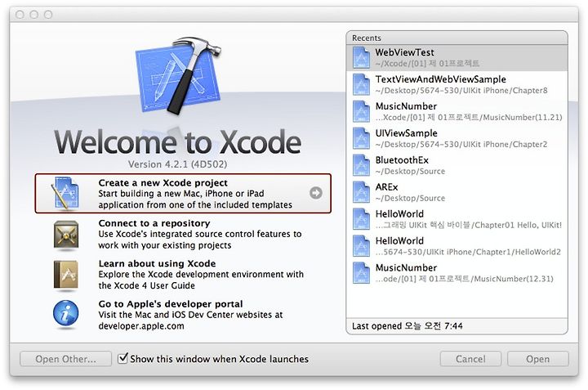Image resolution: width=588 pixels, height=390 pixels.
Task: Click the MusicNumber(11.21) project file icon
Action: 361,111
